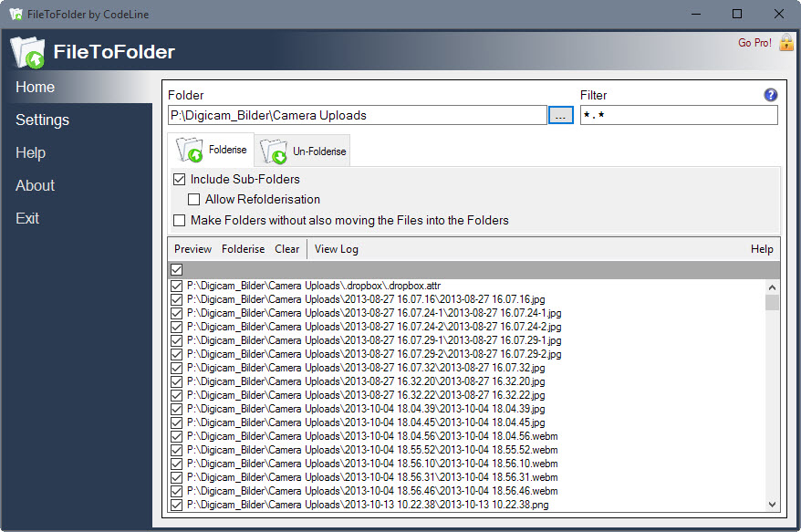The image size is (801, 532).
Task: Select the 2013-08-27 16.32.22.jpg file path
Action: tap(366, 395)
